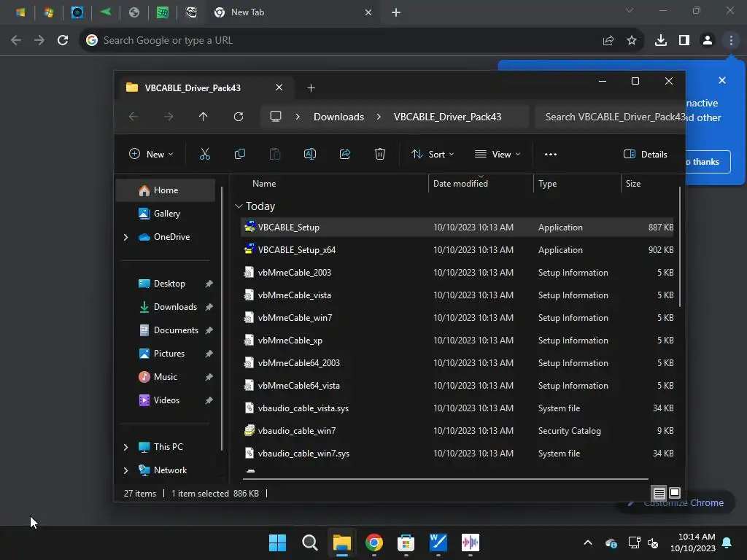Click the Explorer vertical file list scrollbar

pos(679,247)
